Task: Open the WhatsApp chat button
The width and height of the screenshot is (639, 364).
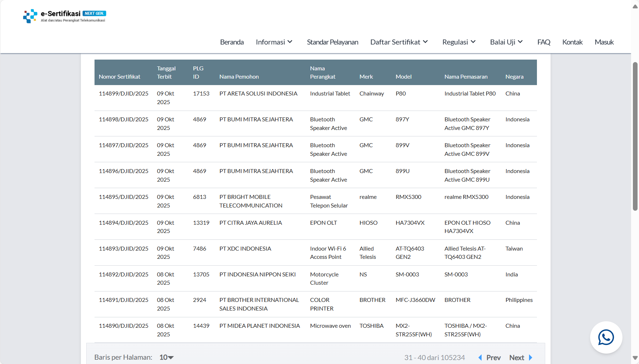Action: (606, 337)
